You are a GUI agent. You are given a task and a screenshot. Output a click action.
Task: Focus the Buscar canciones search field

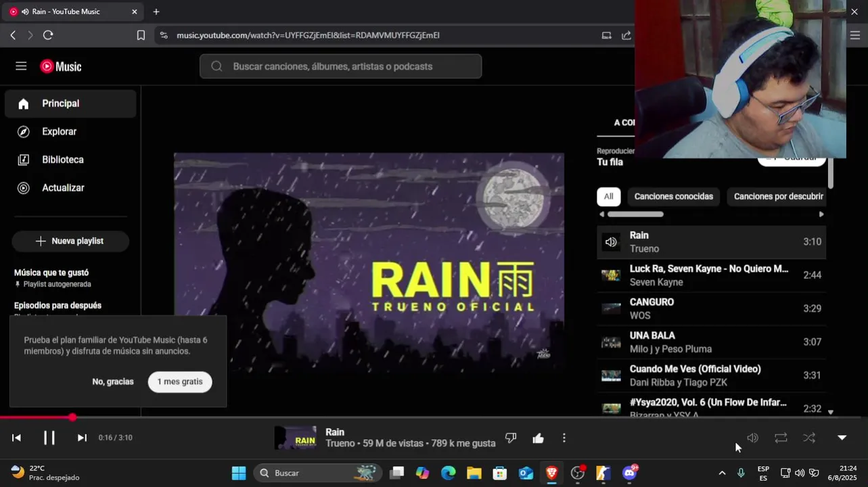tap(341, 66)
